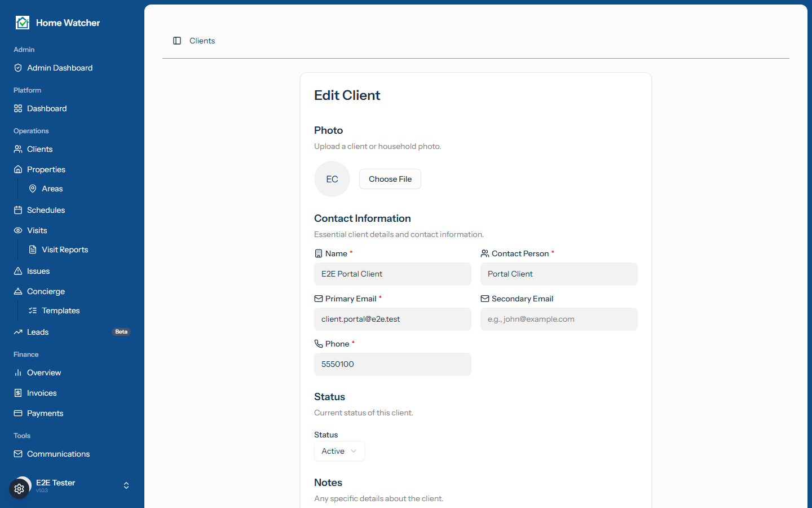812x508 pixels.
Task: Open Templates under Concierge
Action: [80, 310]
